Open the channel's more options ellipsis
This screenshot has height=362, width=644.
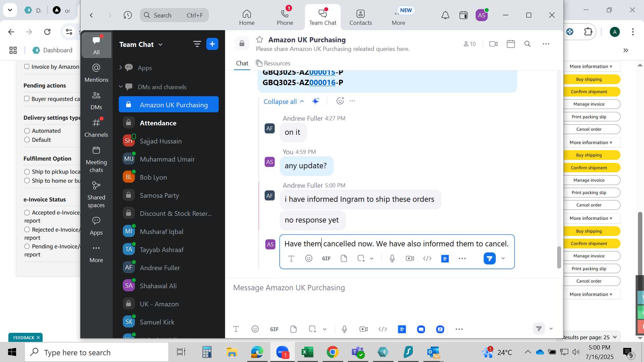546,44
